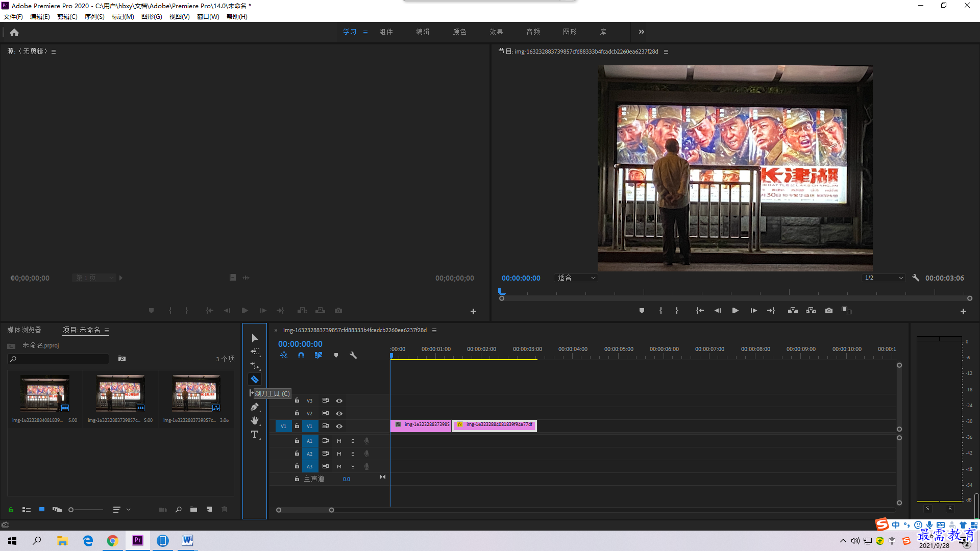The width and height of the screenshot is (980, 551).
Task: Open 编辑(E) menu
Action: [40, 17]
